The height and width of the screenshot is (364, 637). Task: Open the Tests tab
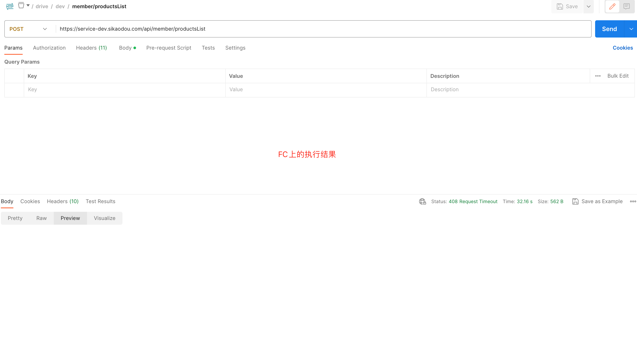point(208,48)
